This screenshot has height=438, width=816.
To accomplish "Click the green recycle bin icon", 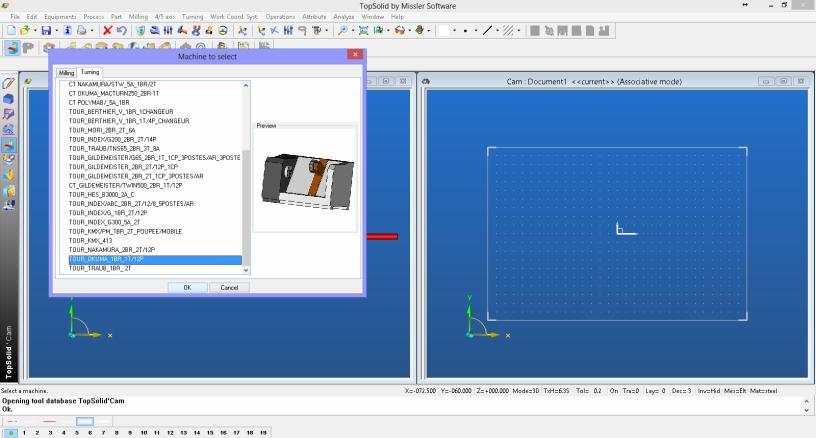I will click(x=141, y=31).
